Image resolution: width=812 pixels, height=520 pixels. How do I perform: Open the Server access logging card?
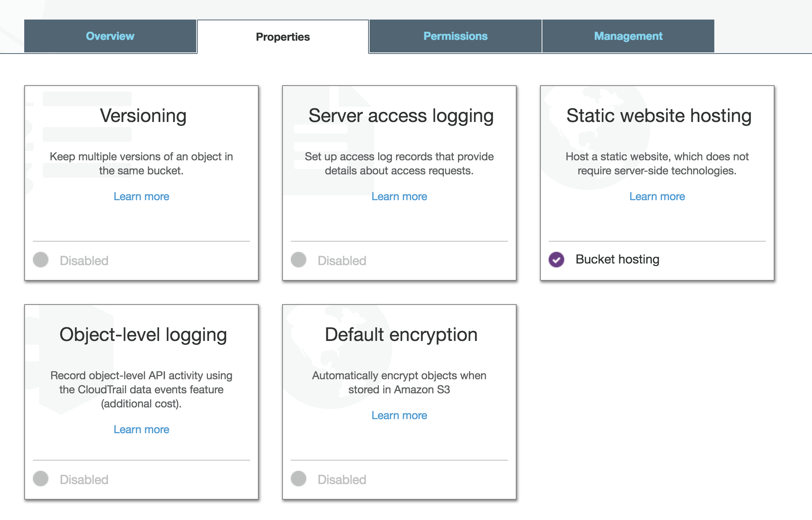pos(401,116)
